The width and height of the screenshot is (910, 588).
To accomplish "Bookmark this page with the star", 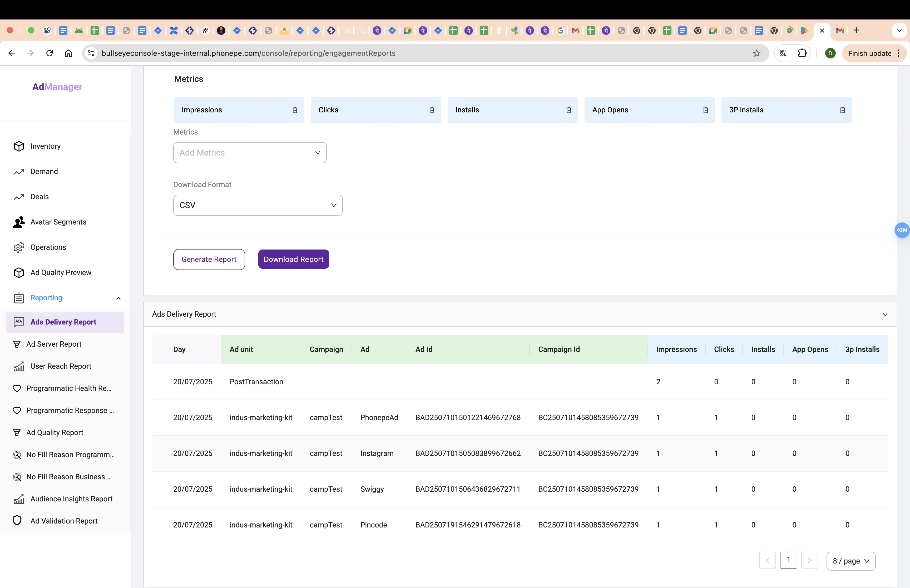I will [756, 53].
